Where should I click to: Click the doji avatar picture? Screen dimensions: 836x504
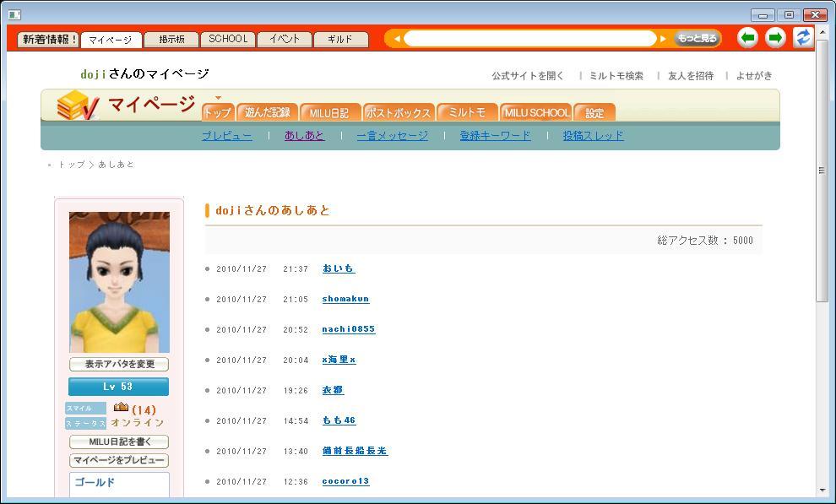click(119, 282)
